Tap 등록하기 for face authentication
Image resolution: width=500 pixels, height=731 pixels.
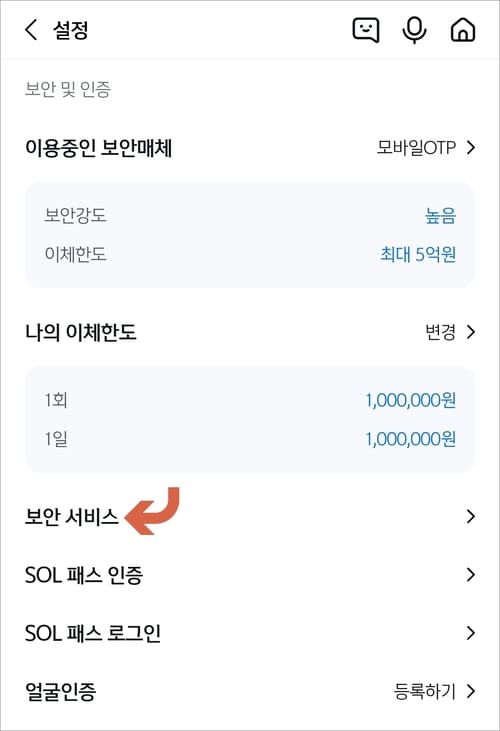(x=424, y=691)
